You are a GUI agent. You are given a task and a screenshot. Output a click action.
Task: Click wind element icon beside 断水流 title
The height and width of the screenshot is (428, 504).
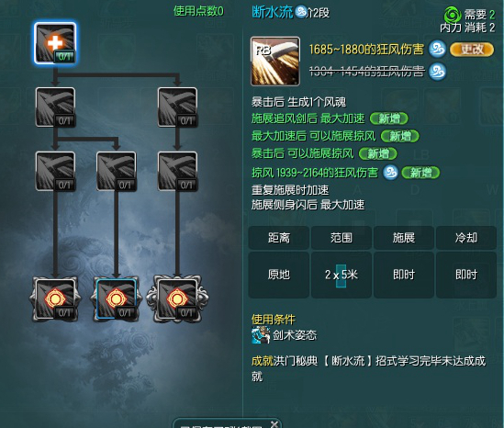pos(301,12)
